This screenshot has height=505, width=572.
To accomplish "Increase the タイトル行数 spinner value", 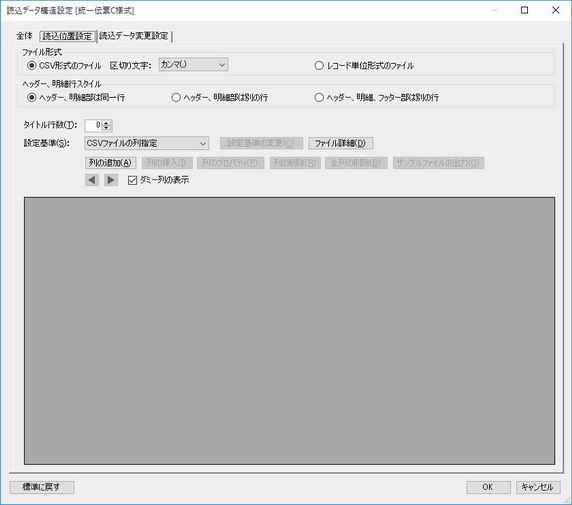I will (106, 123).
